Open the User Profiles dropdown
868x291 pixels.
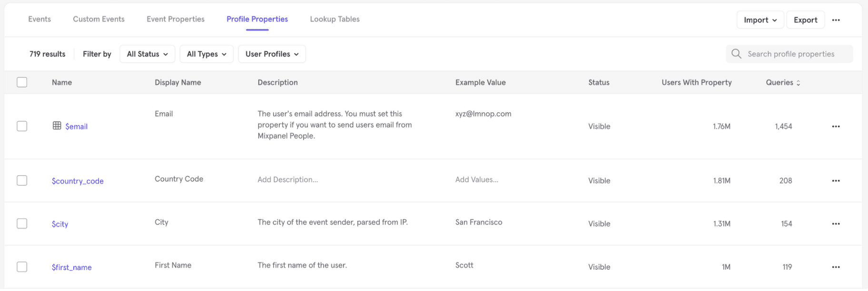click(272, 54)
